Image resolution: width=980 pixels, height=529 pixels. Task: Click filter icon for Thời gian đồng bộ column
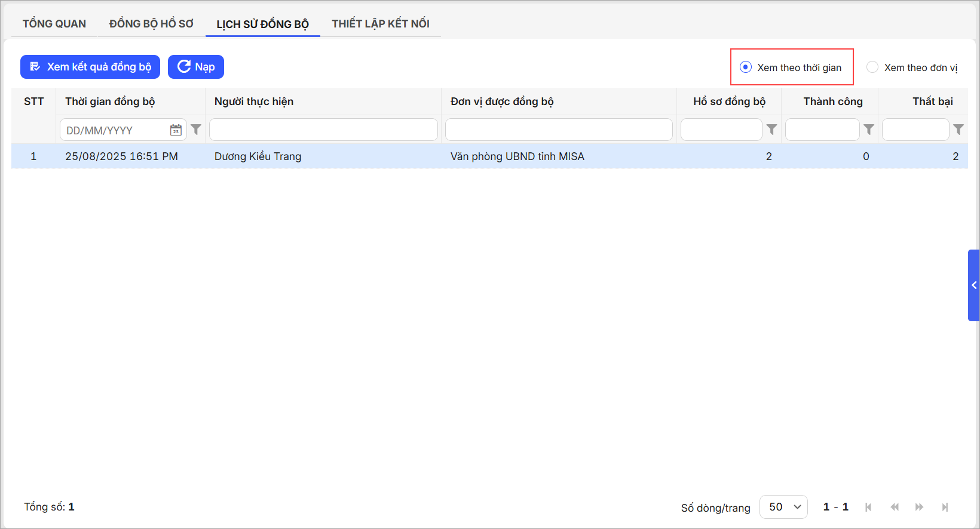196,130
